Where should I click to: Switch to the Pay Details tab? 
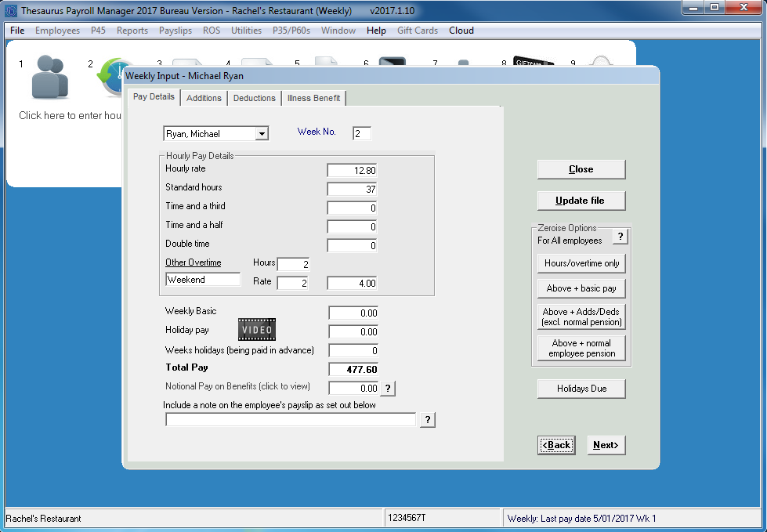(x=154, y=97)
